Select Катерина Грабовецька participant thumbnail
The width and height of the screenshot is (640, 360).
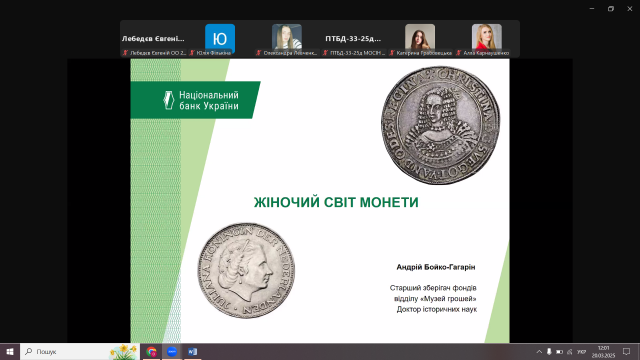(x=420, y=39)
